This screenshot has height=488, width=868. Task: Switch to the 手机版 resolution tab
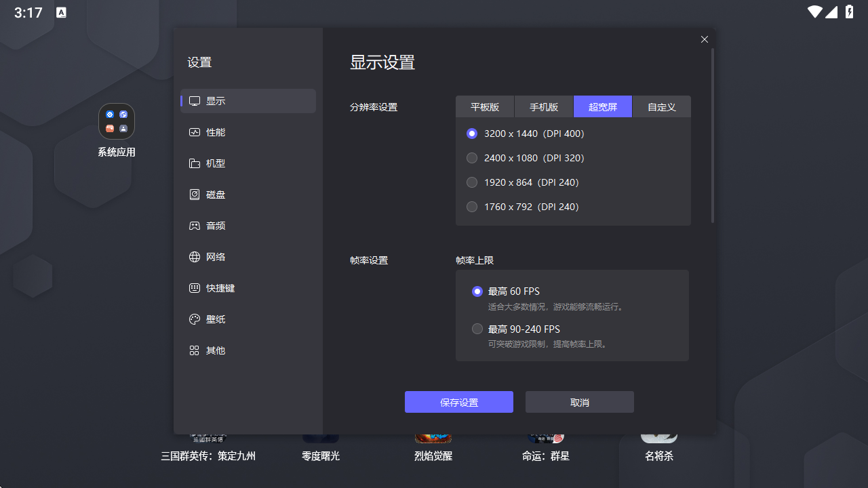coord(544,106)
